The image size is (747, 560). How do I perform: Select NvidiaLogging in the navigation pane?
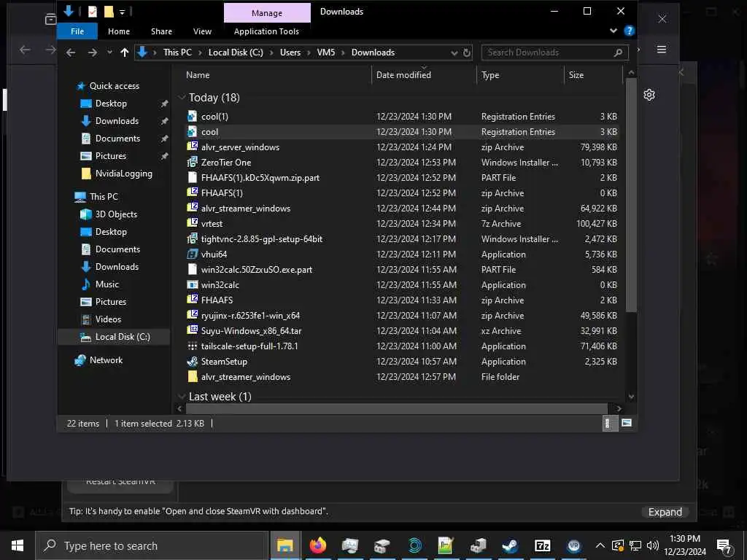123,174
